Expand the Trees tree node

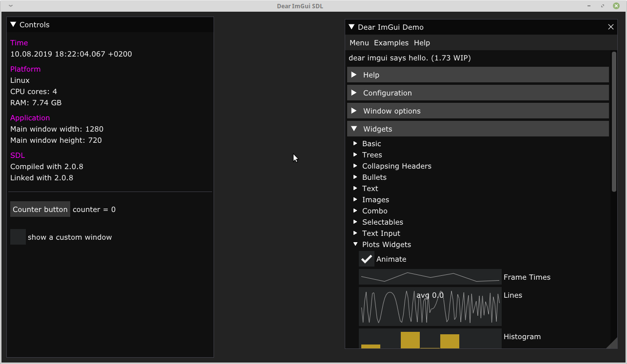click(355, 154)
